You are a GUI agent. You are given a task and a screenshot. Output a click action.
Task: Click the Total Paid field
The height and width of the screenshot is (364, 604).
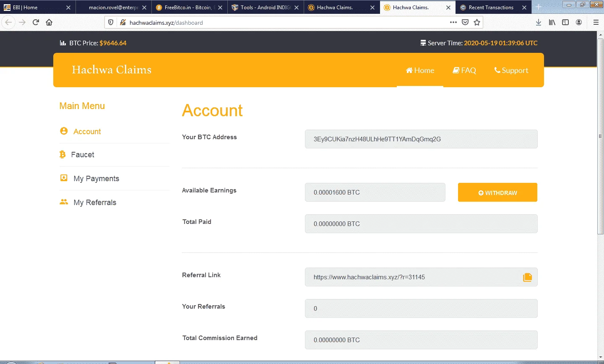[421, 224]
